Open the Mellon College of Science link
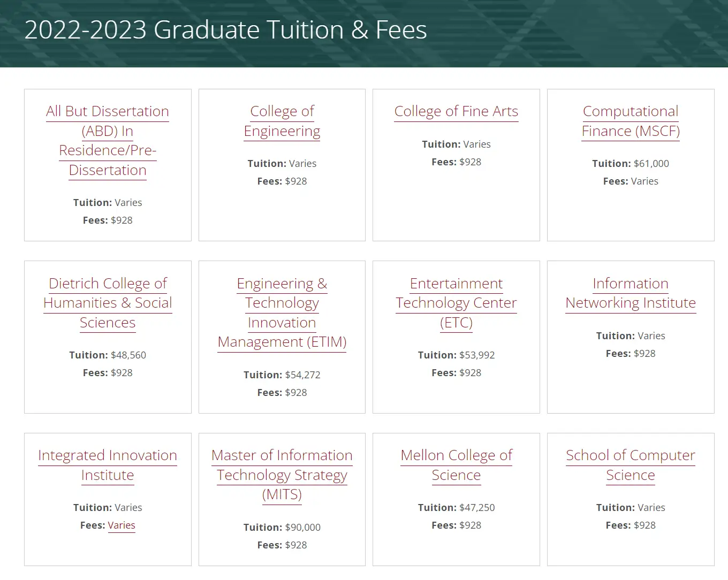 (456, 455)
